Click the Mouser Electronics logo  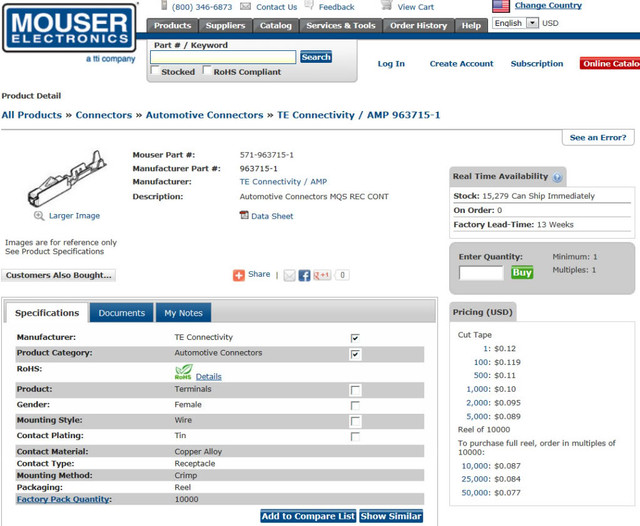(69, 28)
